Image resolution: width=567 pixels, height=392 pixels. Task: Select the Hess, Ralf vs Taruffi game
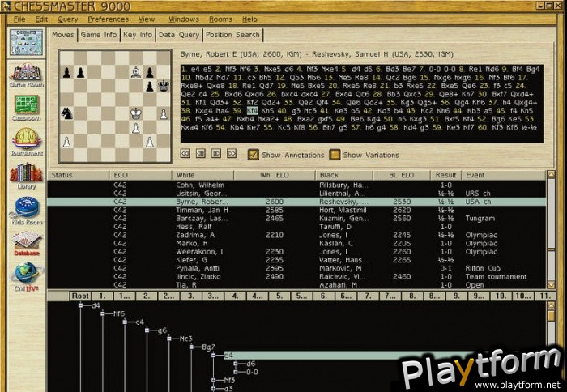[x=296, y=227]
